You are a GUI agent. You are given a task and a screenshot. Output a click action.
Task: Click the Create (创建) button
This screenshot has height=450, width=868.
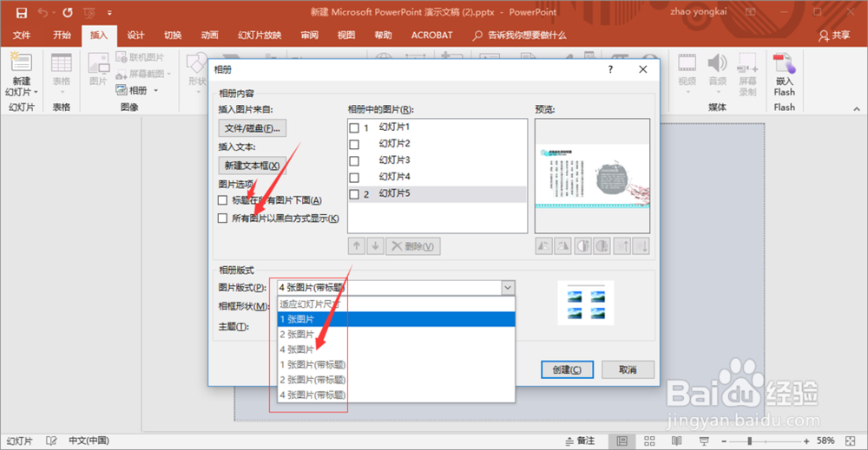[x=567, y=370]
